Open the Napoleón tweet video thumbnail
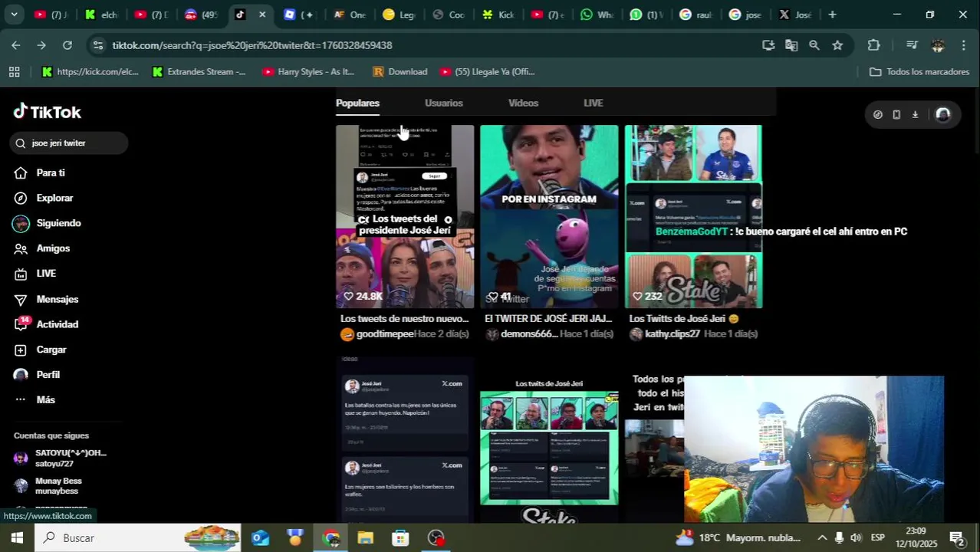This screenshot has height=552, width=980. tap(405, 441)
